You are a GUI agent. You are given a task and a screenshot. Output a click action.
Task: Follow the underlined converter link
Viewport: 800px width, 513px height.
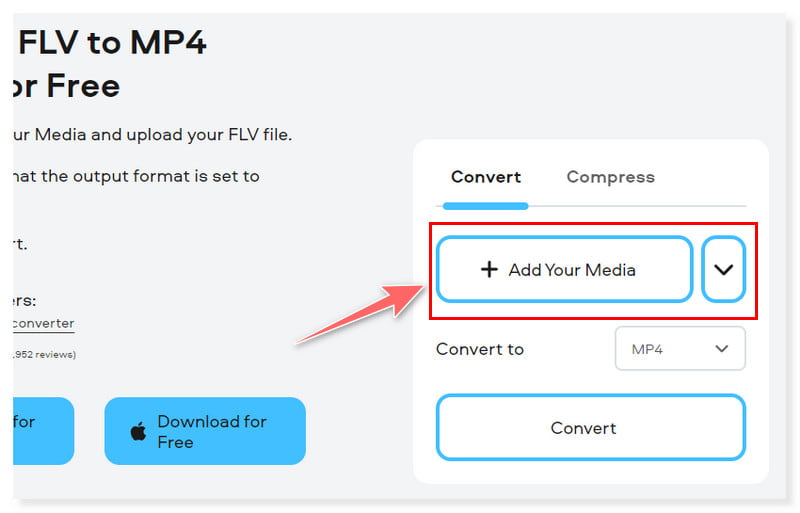click(44, 323)
